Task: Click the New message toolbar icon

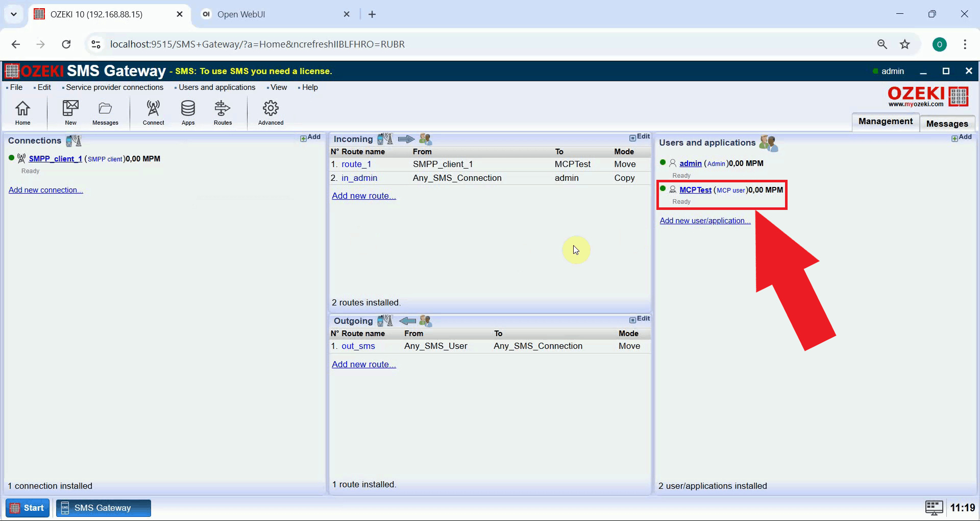Action: (x=70, y=112)
